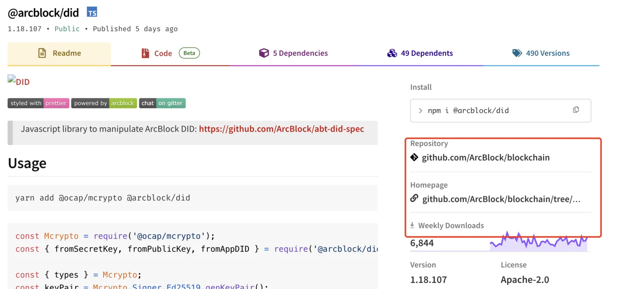
Task: Click the Published 5 days ago text
Action: tap(135, 29)
